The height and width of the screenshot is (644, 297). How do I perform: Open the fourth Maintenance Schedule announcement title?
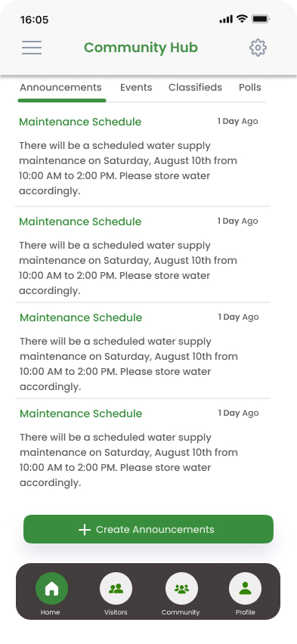click(x=81, y=413)
